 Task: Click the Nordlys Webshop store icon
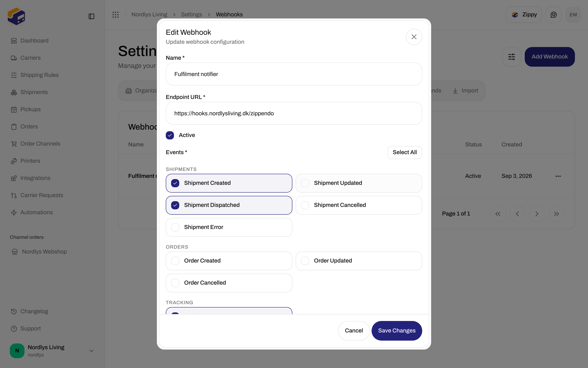14,252
